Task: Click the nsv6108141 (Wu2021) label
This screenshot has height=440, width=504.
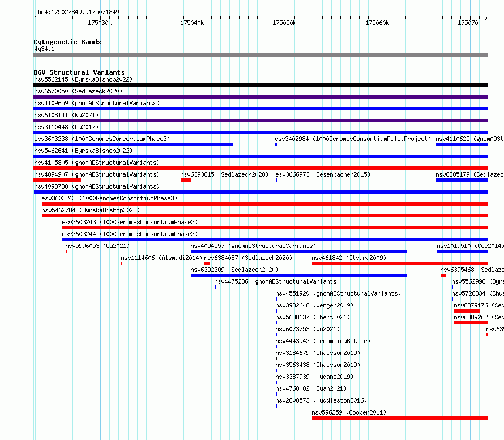Action: (x=66, y=115)
